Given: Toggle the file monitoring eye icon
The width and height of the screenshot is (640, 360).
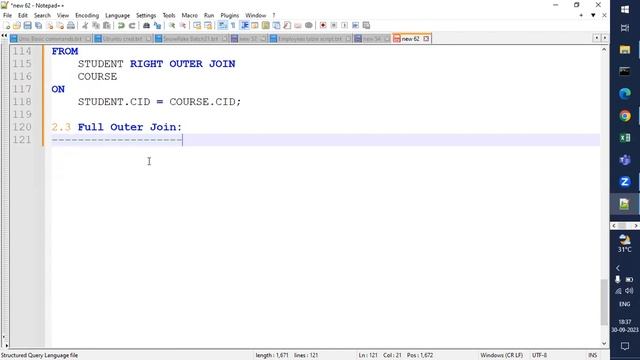Looking at the screenshot, I should point(309,25).
